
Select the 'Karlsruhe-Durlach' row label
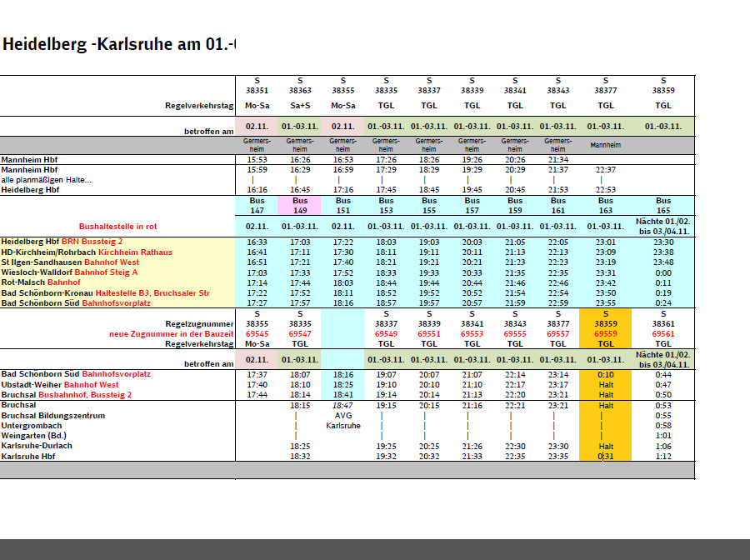[37, 446]
